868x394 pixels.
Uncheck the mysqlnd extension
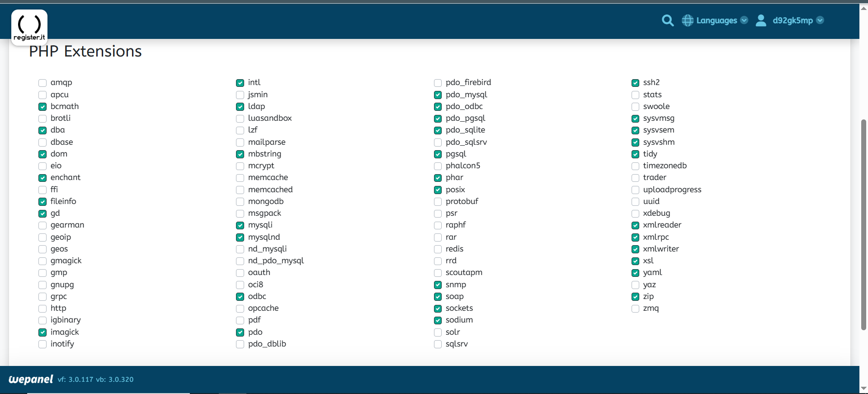tap(240, 237)
